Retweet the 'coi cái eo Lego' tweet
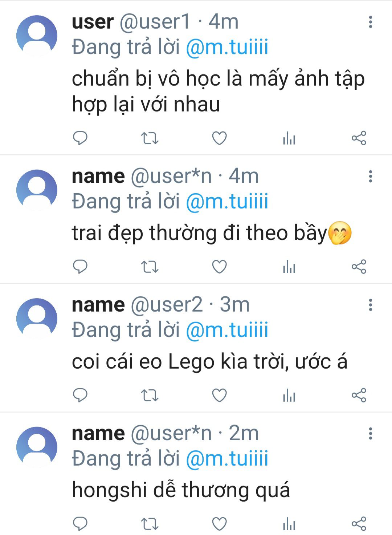The height and width of the screenshot is (535, 392). pos(150,395)
